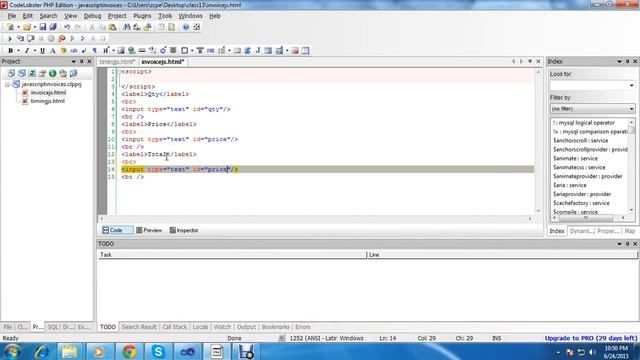
Task: Click the New file toolbar icon
Action: [x=10, y=27]
